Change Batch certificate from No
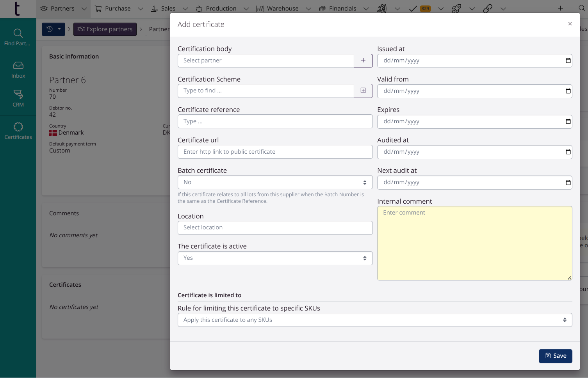Viewport: 588px width, 378px height. click(x=275, y=182)
